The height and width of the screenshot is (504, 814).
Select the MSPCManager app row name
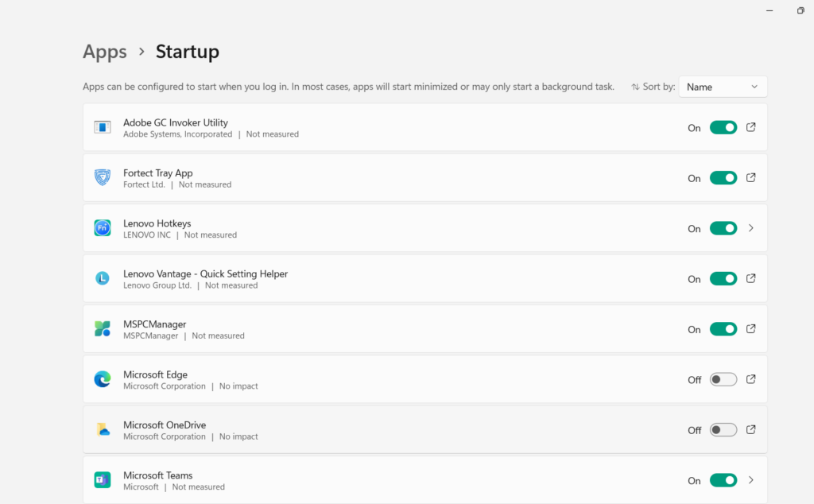click(x=154, y=324)
